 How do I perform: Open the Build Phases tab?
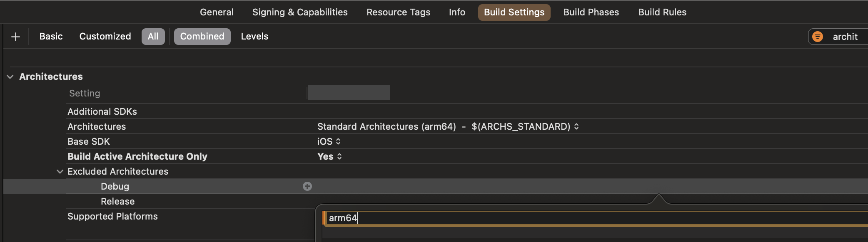[591, 12]
